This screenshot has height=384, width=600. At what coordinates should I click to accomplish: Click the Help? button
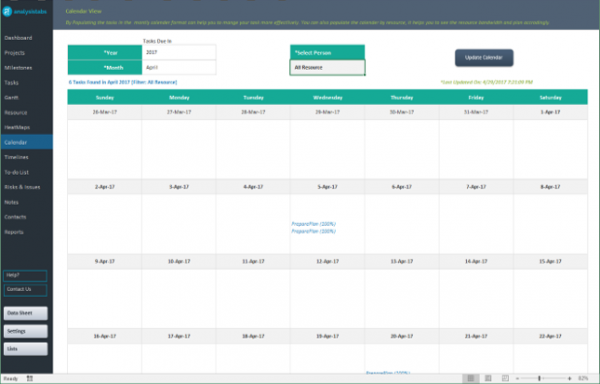[25, 275]
